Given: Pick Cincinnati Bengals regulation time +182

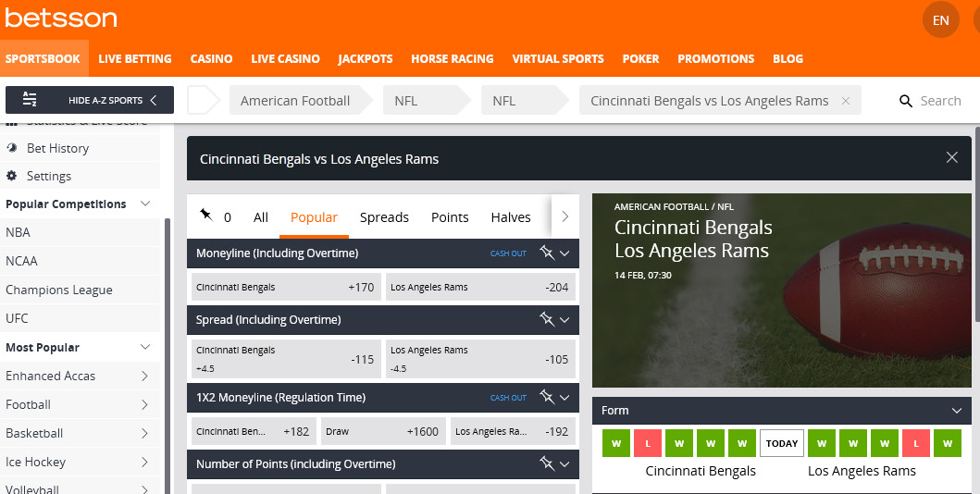Looking at the screenshot, I should tap(254, 431).
